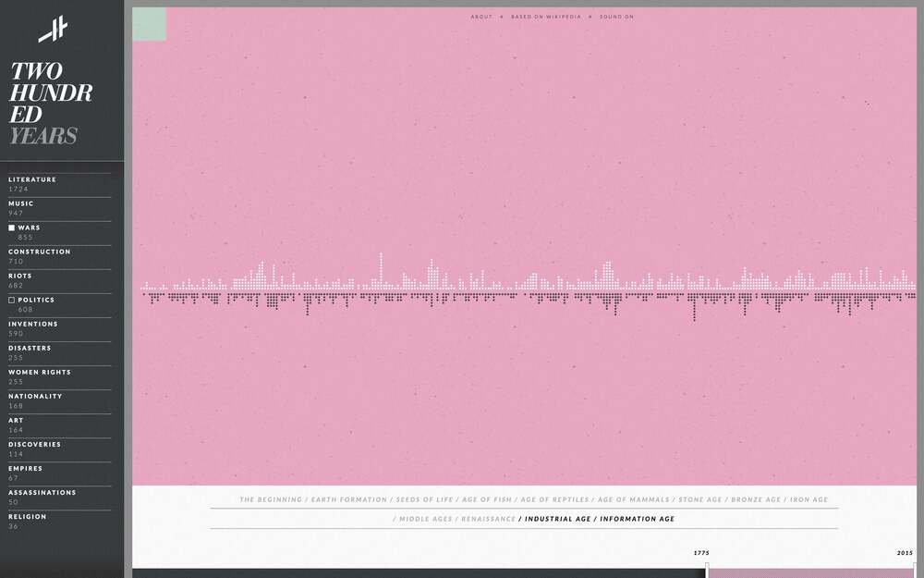This screenshot has width=924, height=578.
Task: Show the Women Rights category
Action: pyautogui.click(x=40, y=372)
